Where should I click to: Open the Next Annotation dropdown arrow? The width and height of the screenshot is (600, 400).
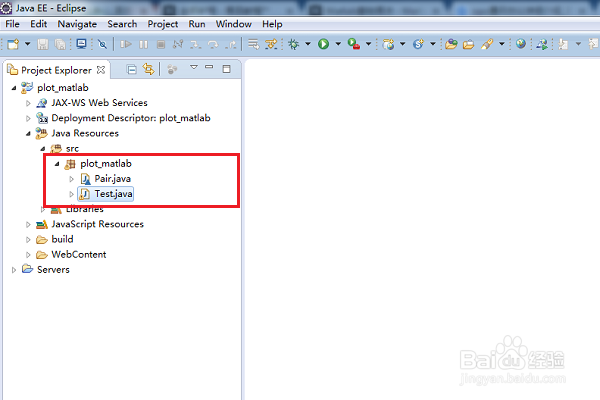578,44
